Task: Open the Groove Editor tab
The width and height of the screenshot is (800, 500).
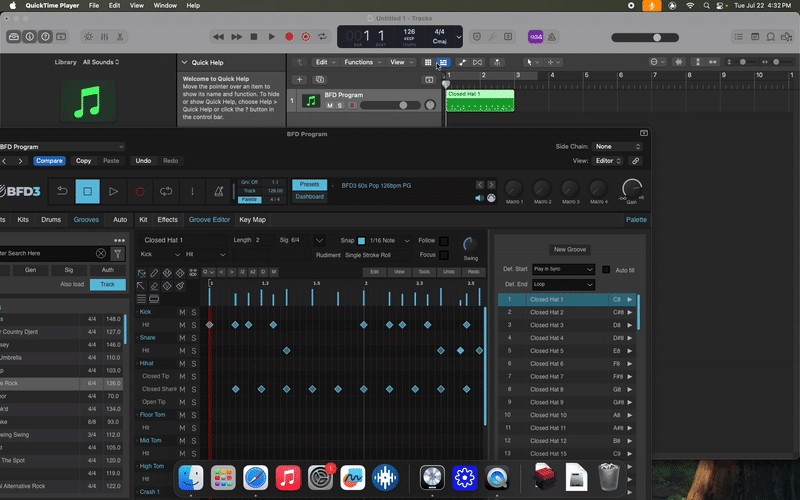Action: (x=209, y=219)
